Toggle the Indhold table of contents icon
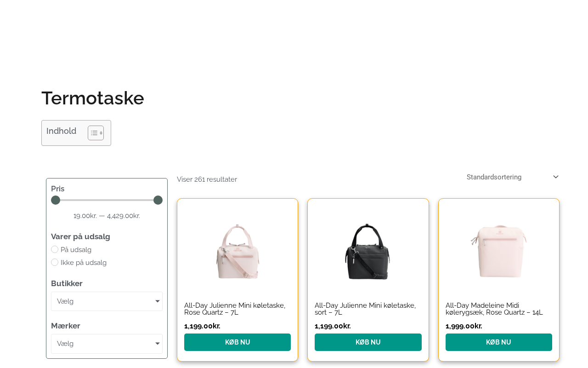588x368 pixels. tap(96, 133)
